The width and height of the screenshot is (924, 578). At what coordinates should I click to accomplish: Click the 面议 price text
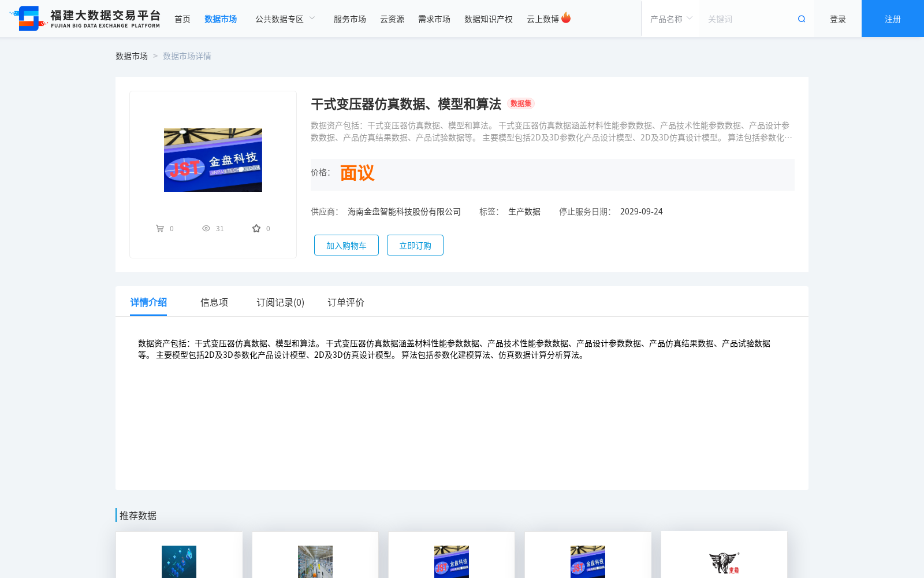pos(357,173)
